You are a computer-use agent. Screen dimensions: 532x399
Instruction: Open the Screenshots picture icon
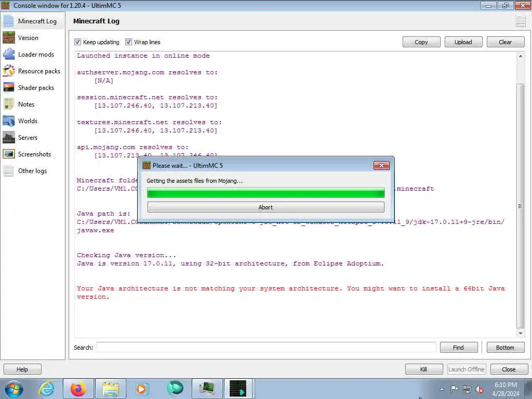pos(8,154)
